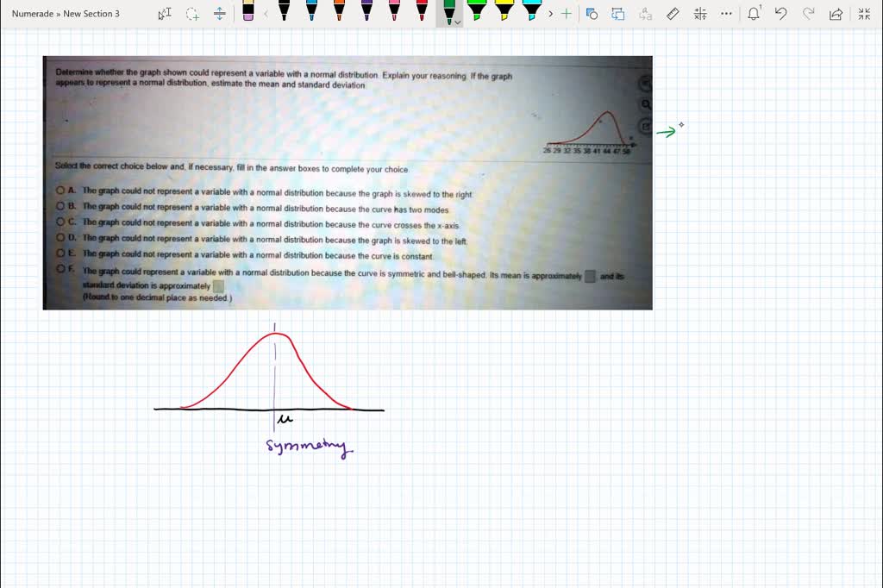Undo the last drawing action

[x=780, y=13]
